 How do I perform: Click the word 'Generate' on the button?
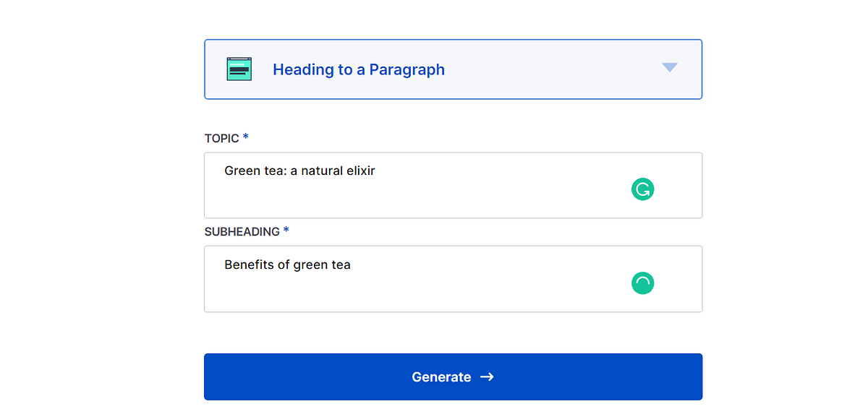click(x=441, y=377)
